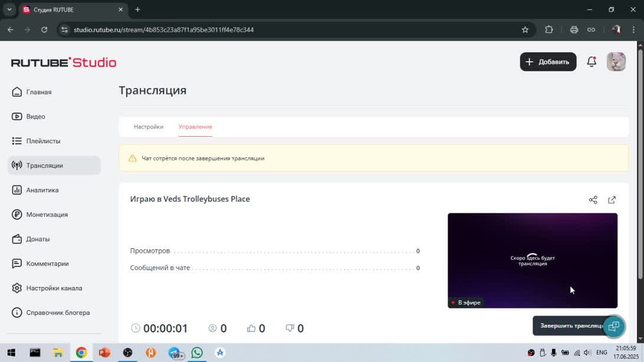Image resolution: width=644 pixels, height=362 pixels.
Task: Open browser extensions puzzle icon
Action: pos(548,29)
